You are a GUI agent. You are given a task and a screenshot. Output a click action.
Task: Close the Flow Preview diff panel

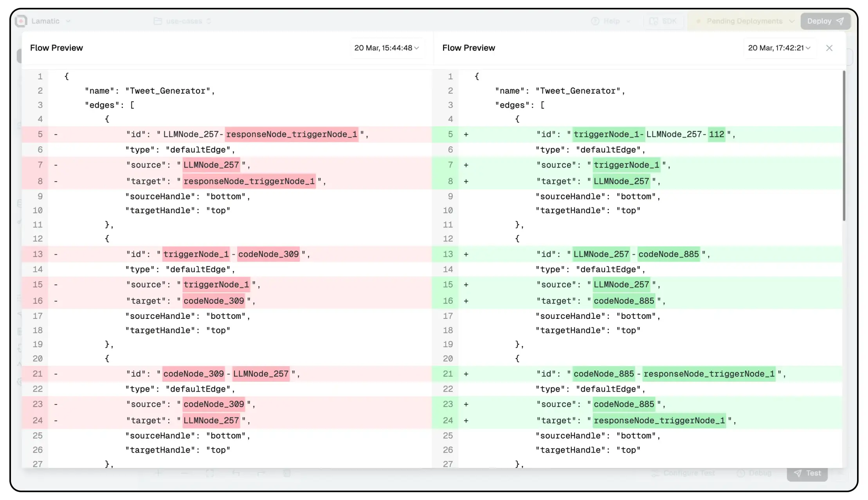click(829, 48)
